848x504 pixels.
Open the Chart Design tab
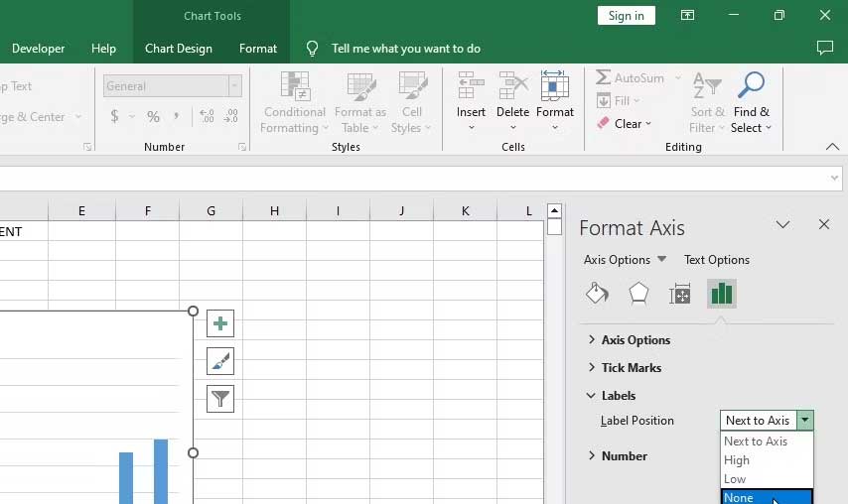click(x=179, y=49)
